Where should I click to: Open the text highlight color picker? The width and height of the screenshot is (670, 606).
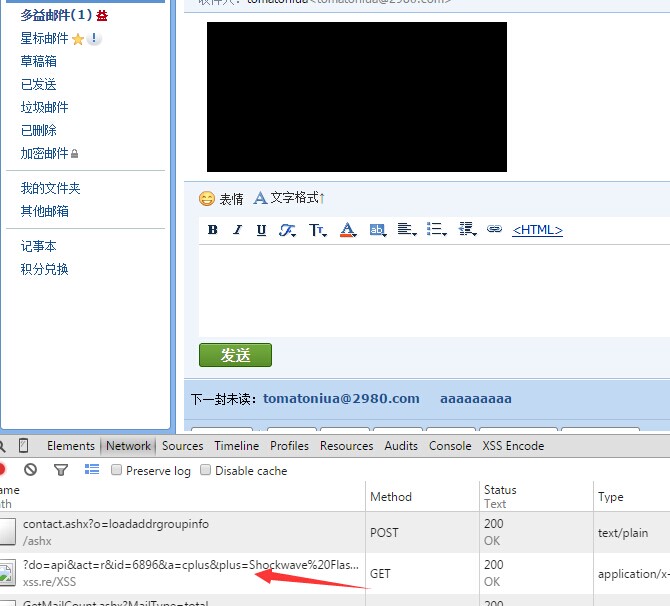coord(378,230)
